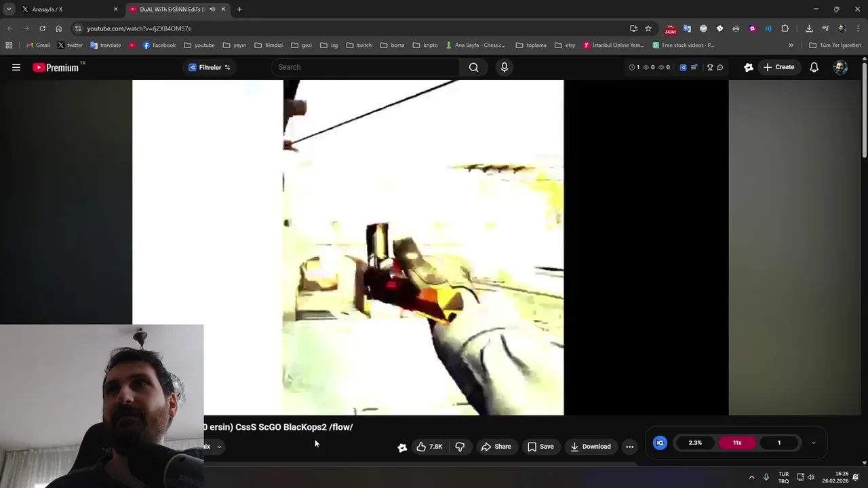The image size is (868, 488).
Task: Click the video player frame
Action: (x=430, y=247)
